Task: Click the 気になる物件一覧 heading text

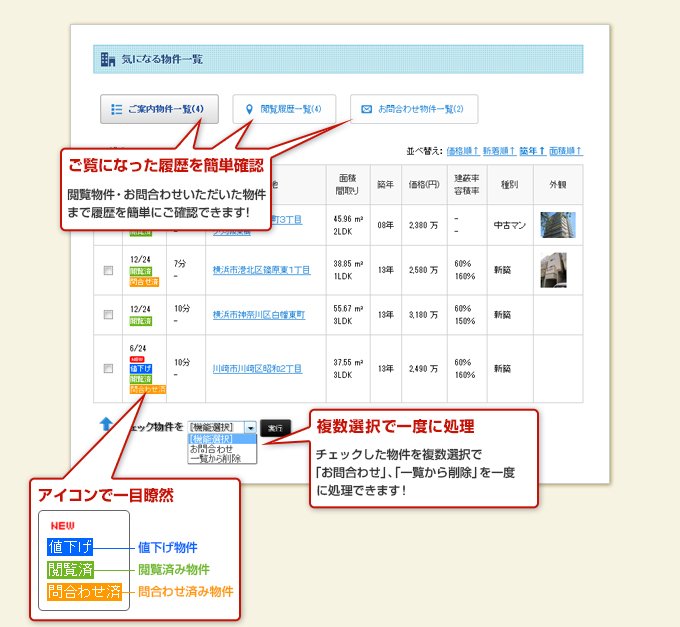Action: (x=162, y=59)
